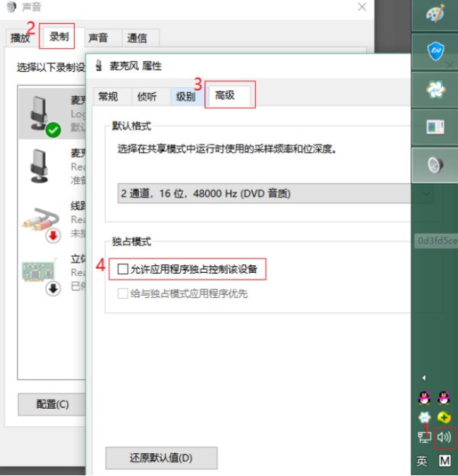
Task: Open the Recording (录制) tab
Action: click(x=60, y=37)
